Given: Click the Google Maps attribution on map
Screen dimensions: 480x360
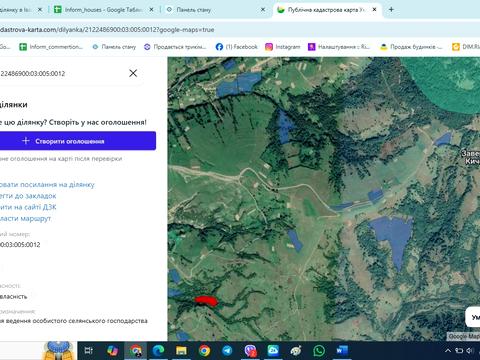Looking at the screenshot, I should [x=463, y=336].
